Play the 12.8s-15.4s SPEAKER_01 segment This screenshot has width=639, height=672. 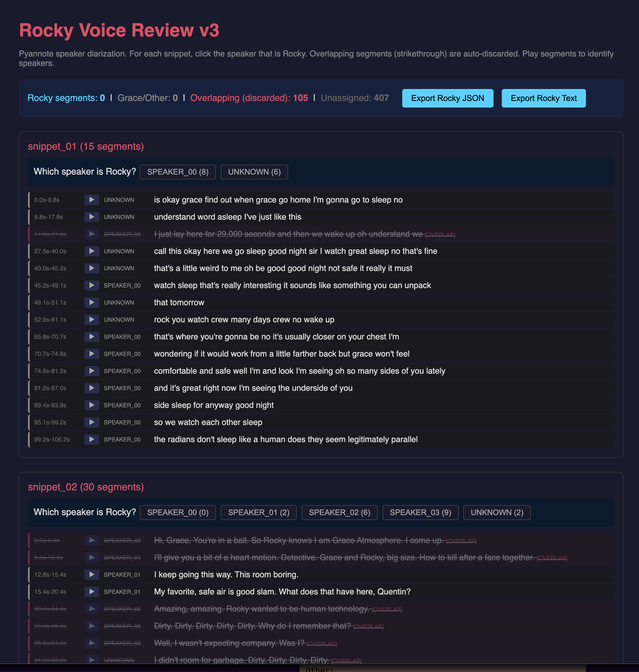92,574
